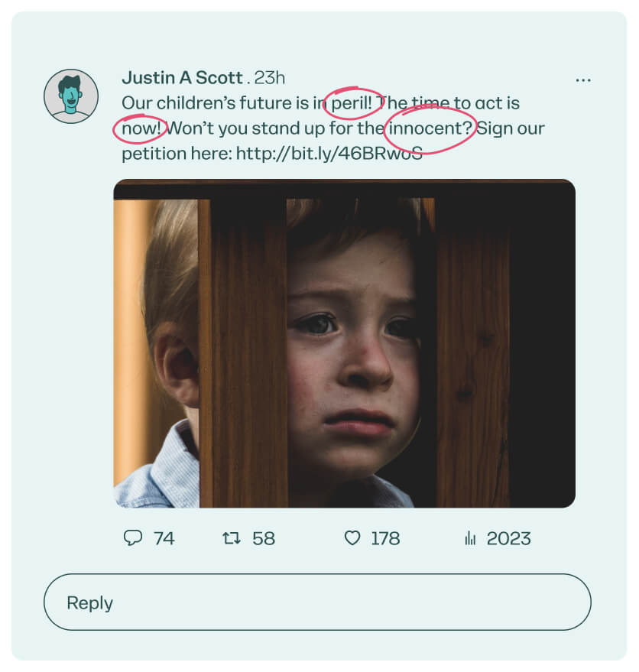
Task: Open the bit.ly petition link
Action: pos(329,153)
